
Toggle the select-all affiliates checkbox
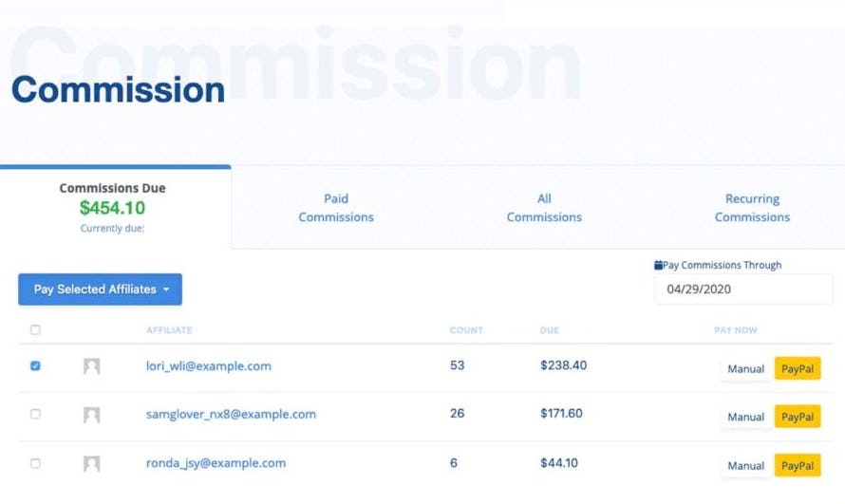point(35,330)
